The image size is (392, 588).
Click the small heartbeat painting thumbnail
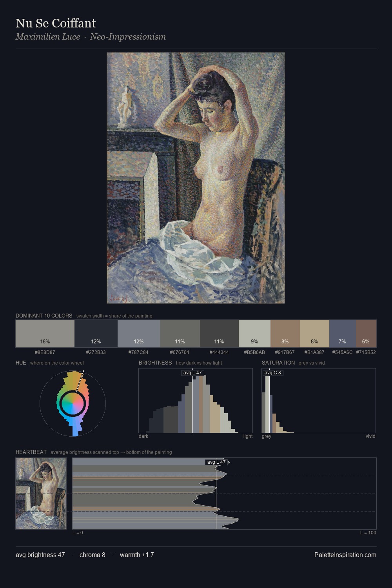41,494
